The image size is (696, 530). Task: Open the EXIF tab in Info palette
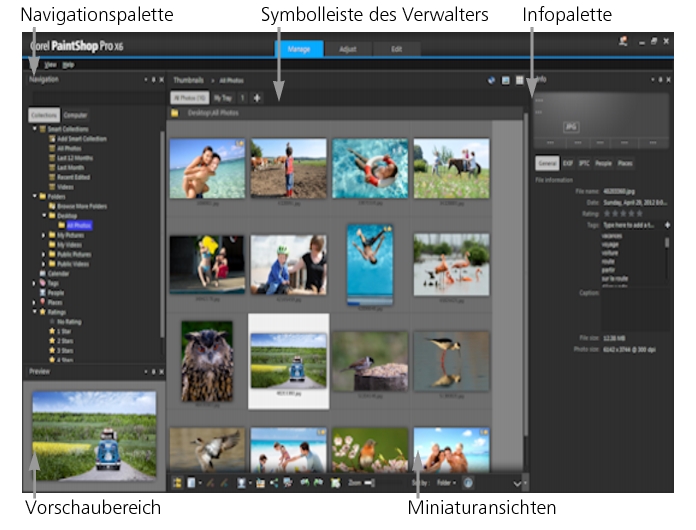click(569, 163)
